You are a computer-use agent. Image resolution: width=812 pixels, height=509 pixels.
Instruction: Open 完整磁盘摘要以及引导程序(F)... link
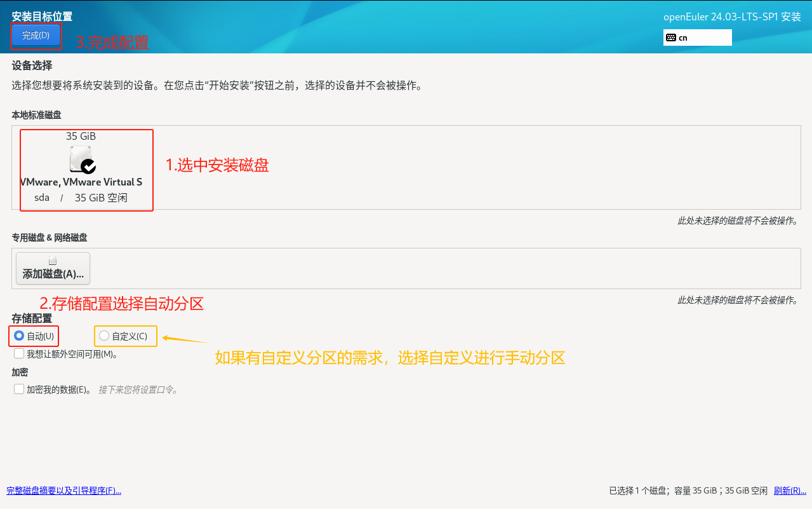point(63,491)
